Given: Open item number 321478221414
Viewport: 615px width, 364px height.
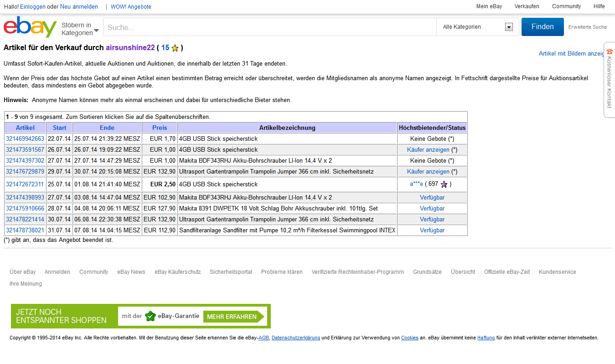Looking at the screenshot, I should (25, 219).
